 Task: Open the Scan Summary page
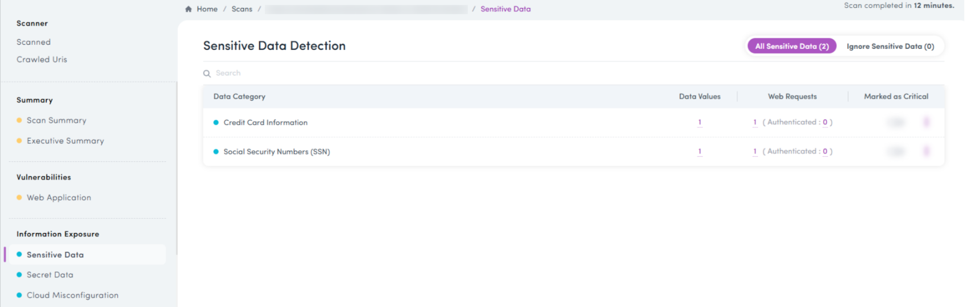point(56,121)
